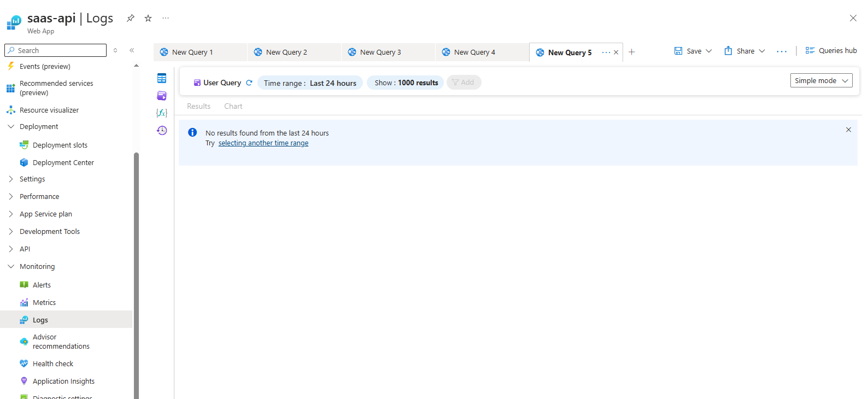Open the Save dropdown arrow
This screenshot has height=399, width=868.
tap(709, 51)
